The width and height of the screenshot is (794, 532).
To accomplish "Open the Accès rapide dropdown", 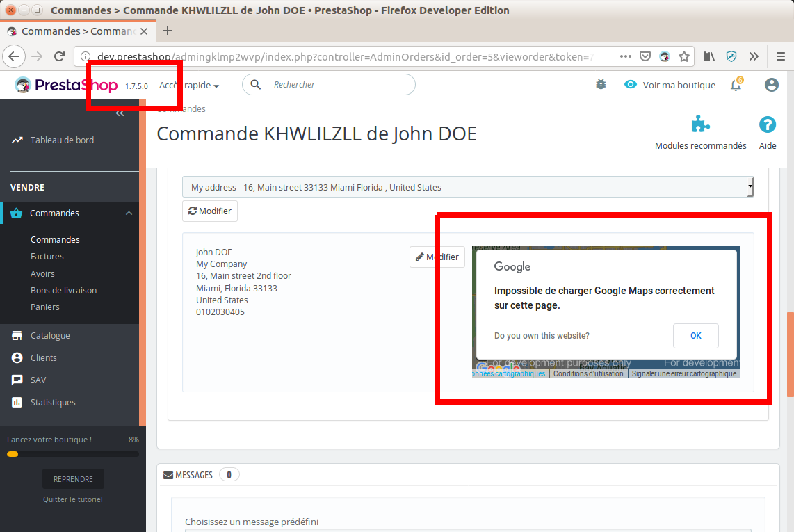I will click(189, 85).
